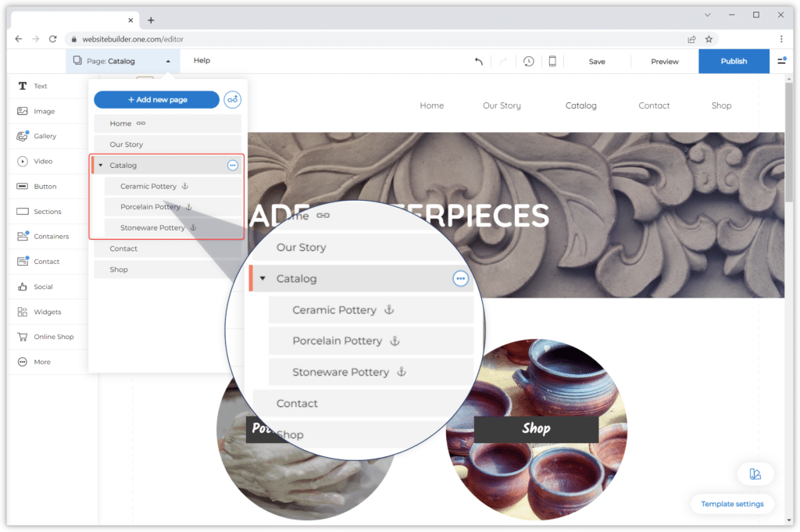
Task: Click the blue Publish button
Action: click(x=734, y=61)
